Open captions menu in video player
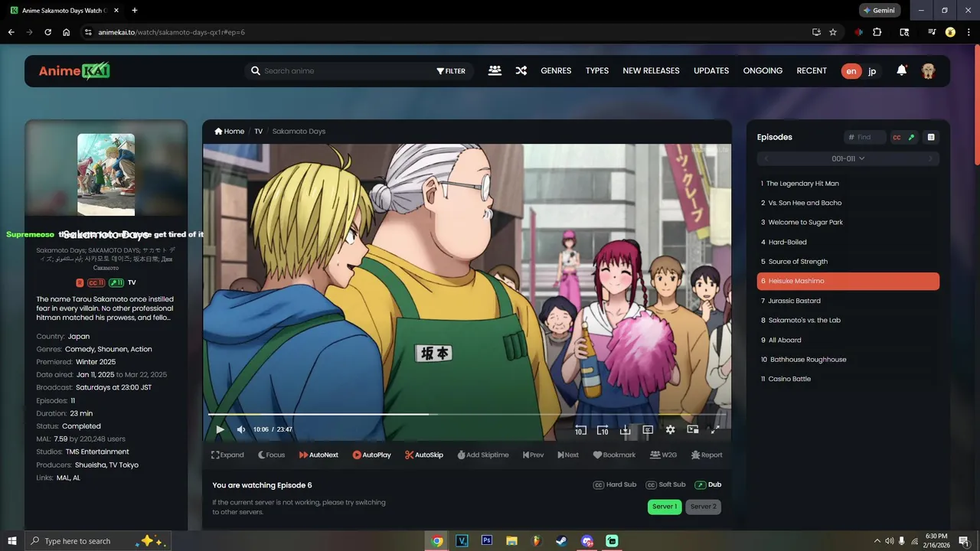Screen dimensions: 980x551 point(648,430)
